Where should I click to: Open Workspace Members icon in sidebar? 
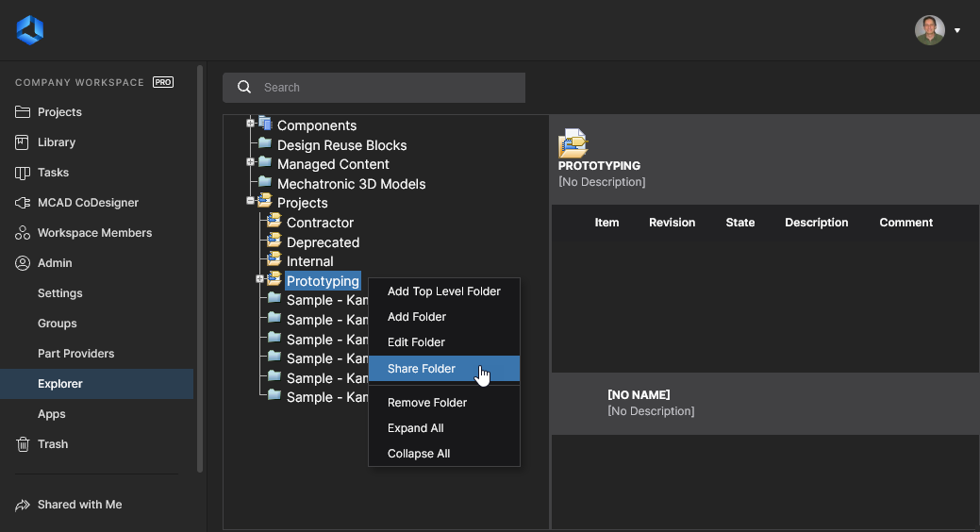[23, 233]
